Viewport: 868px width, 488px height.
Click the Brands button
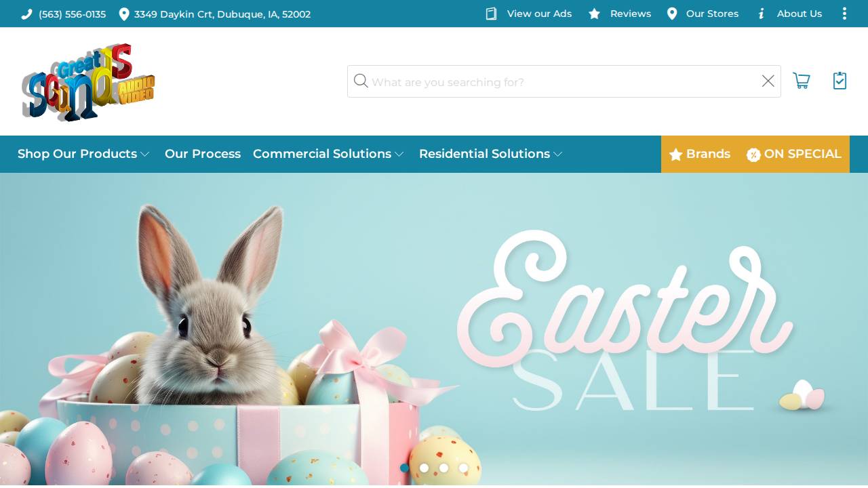pyautogui.click(x=700, y=154)
